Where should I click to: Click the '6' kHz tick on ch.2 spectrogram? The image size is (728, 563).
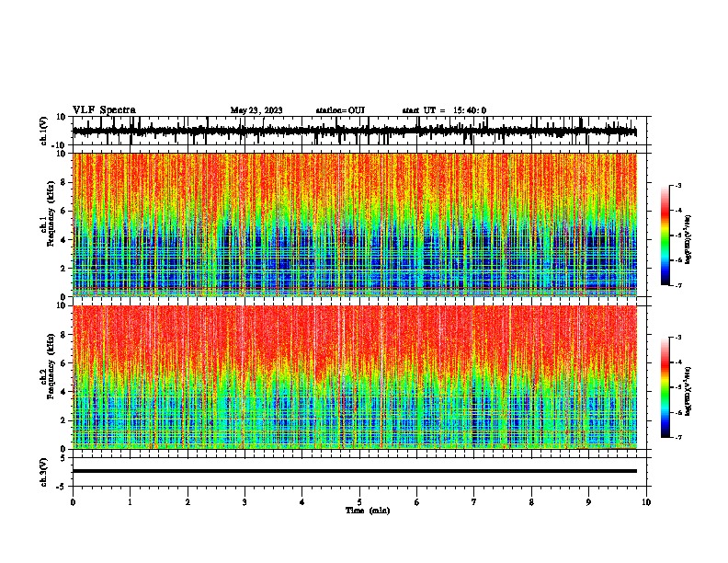(x=63, y=363)
